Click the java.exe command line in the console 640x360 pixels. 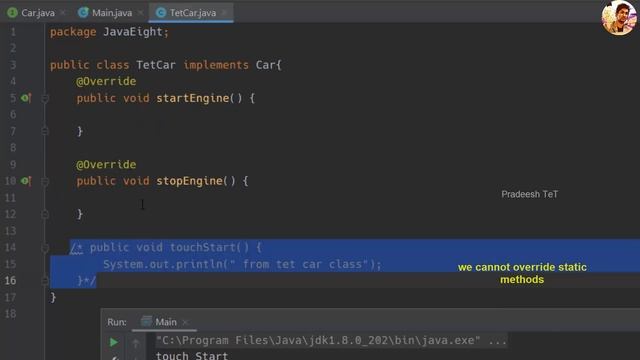point(331,340)
